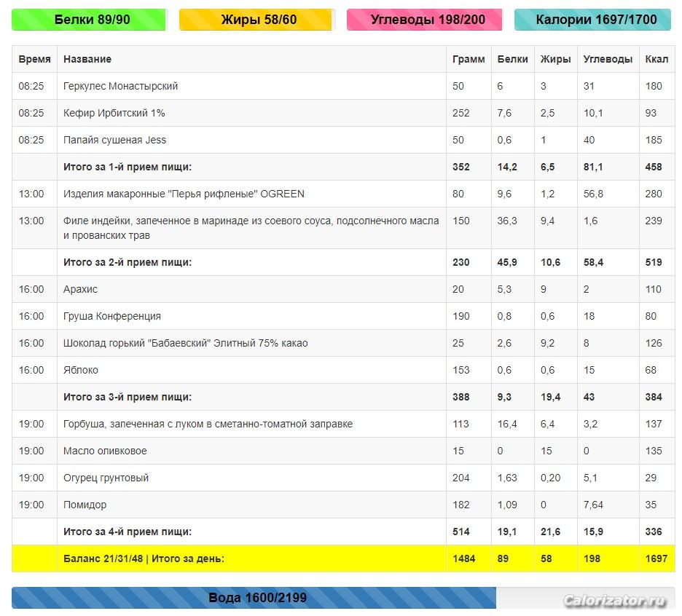The height and width of the screenshot is (616, 682).
Task: Click the Calorizator.ru watermark logo
Action: (x=614, y=601)
